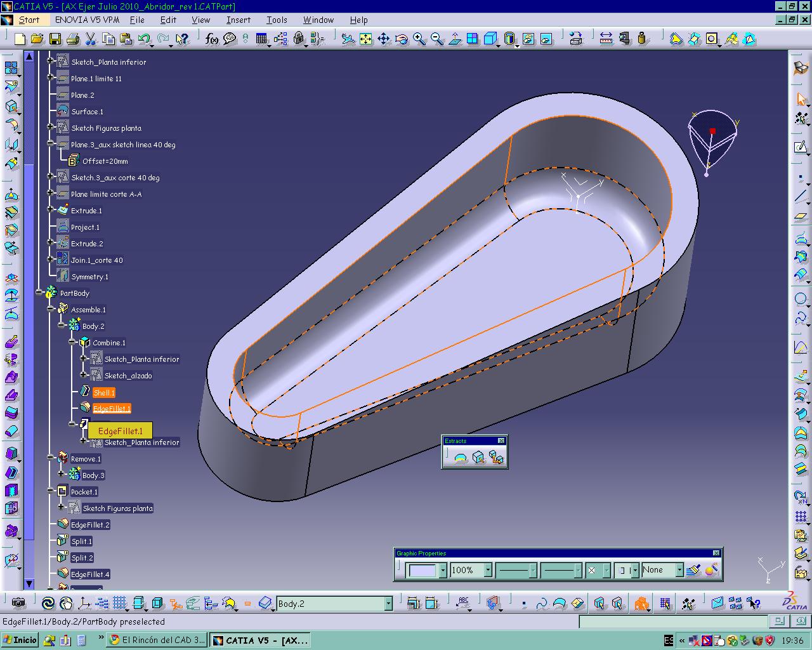Expand the Extrude.1 tree node
This screenshot has height=650, width=812.
(x=50, y=210)
